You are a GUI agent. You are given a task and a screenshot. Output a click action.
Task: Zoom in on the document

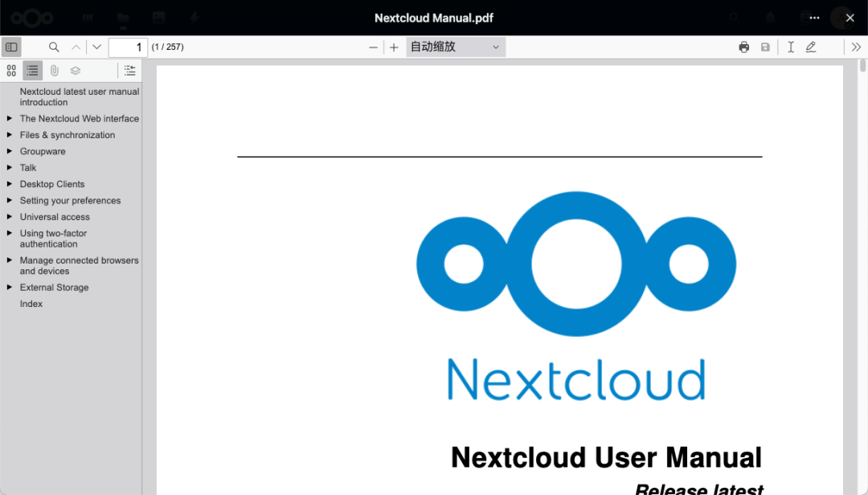[393, 47]
